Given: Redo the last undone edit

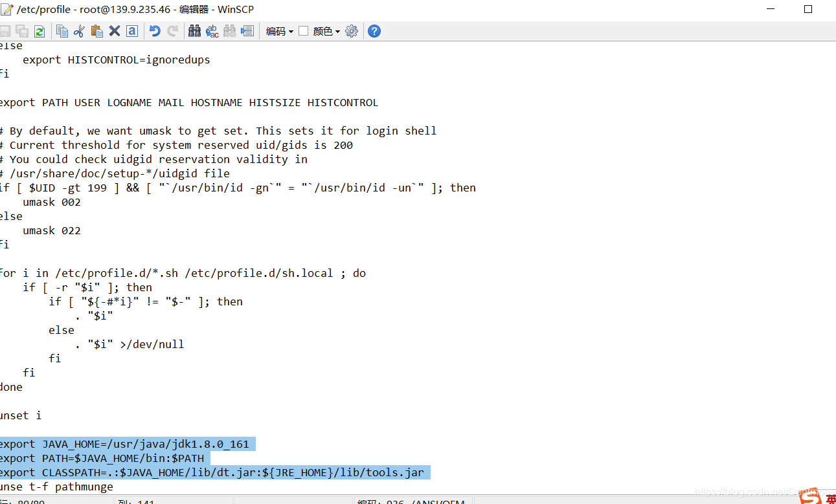Looking at the screenshot, I should 172,31.
